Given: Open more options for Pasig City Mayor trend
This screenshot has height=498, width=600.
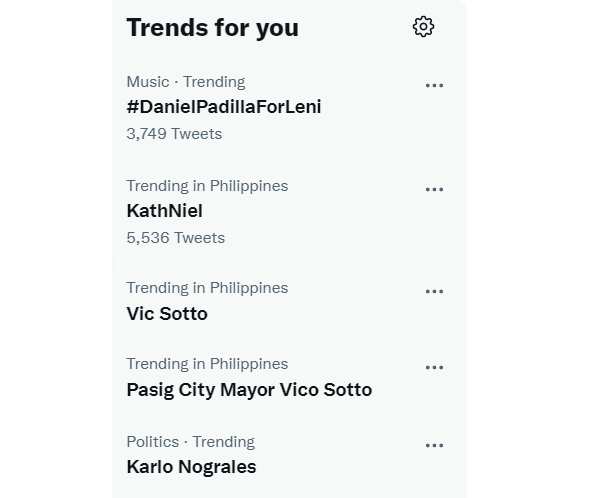Looking at the screenshot, I should (x=434, y=367).
